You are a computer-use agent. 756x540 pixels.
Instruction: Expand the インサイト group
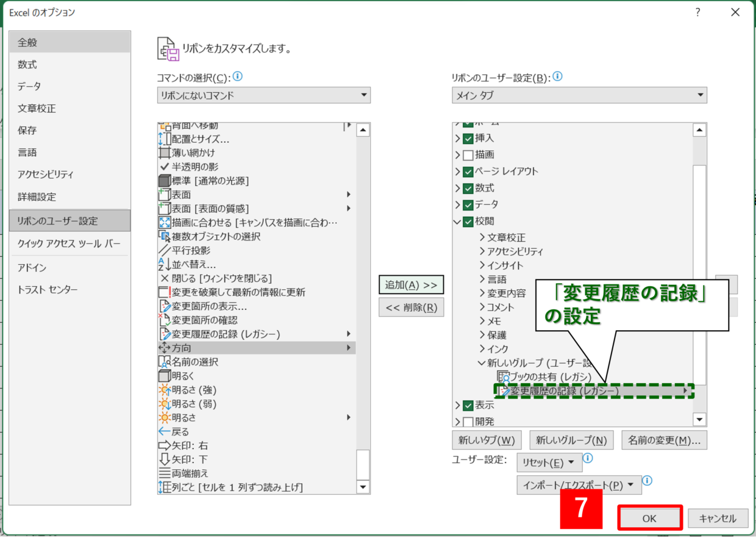tap(482, 265)
